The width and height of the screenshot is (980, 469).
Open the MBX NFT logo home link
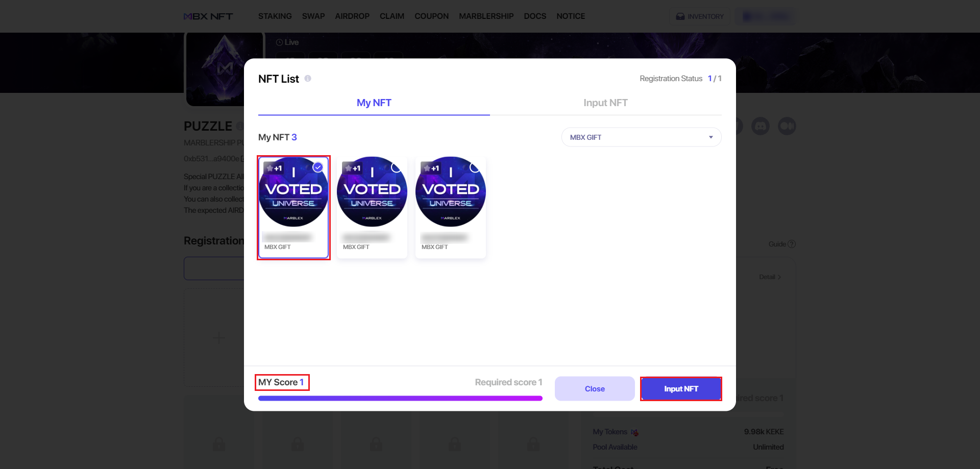pyautogui.click(x=208, y=16)
